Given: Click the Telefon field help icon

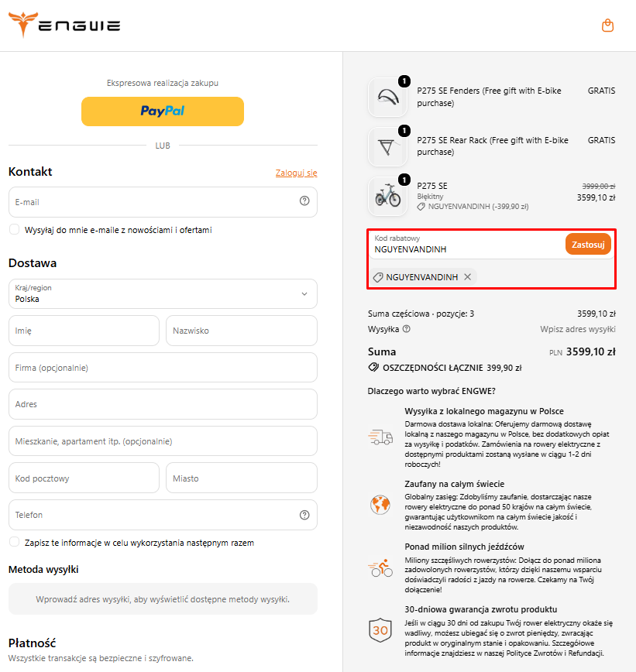Looking at the screenshot, I should coord(304,515).
